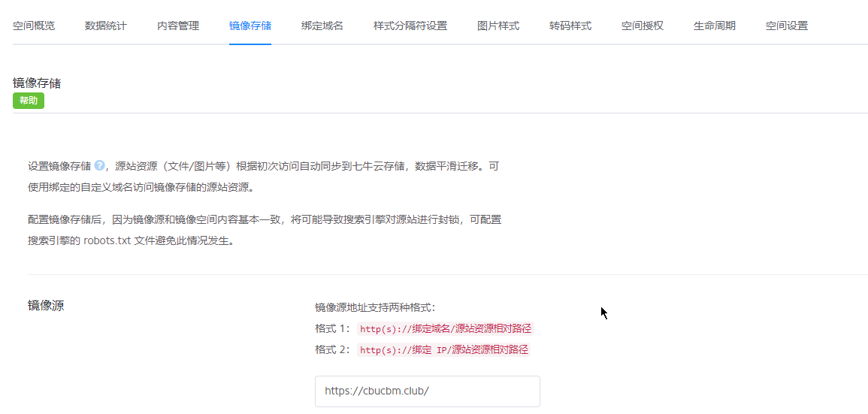Select the 镜像存储 tab

coord(250,26)
